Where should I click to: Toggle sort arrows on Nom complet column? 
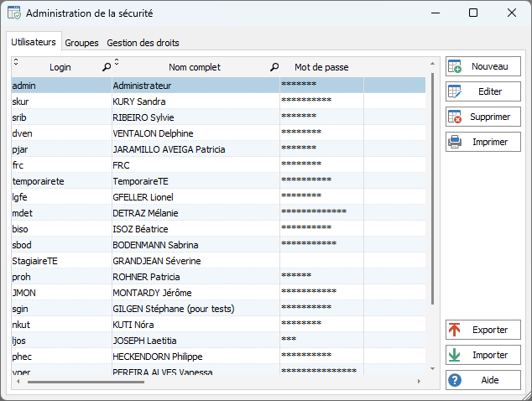point(117,62)
